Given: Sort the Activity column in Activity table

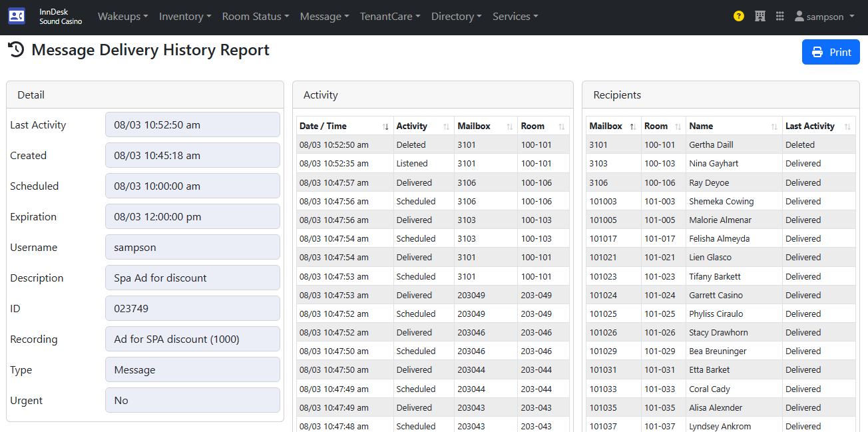Looking at the screenshot, I should point(423,126).
